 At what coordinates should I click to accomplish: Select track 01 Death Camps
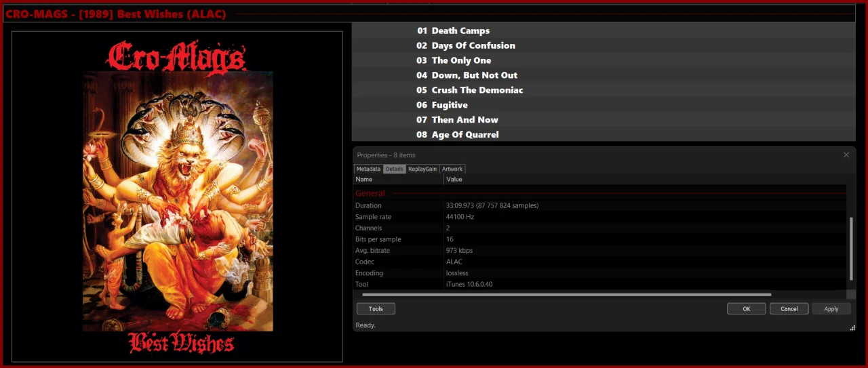pos(604,30)
